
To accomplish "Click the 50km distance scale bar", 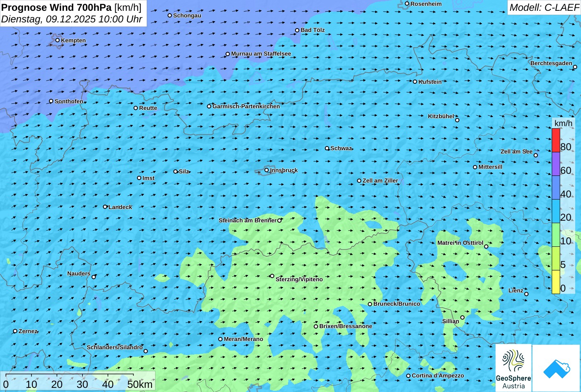I will pos(70,375).
